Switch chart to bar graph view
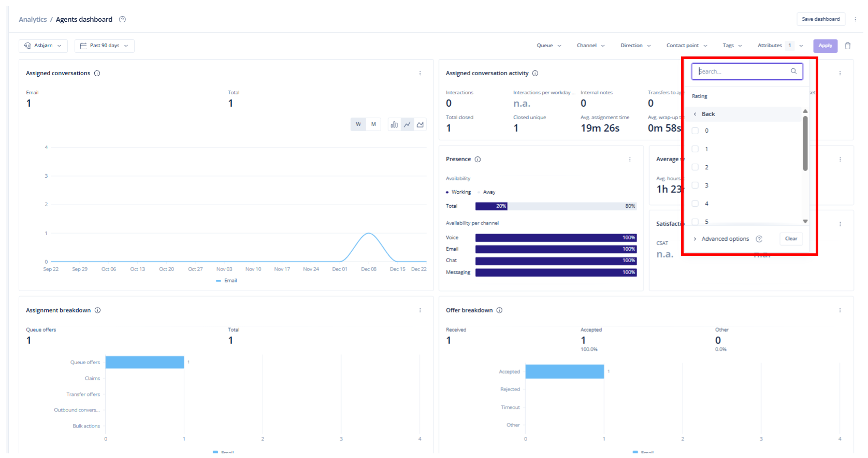 394,124
